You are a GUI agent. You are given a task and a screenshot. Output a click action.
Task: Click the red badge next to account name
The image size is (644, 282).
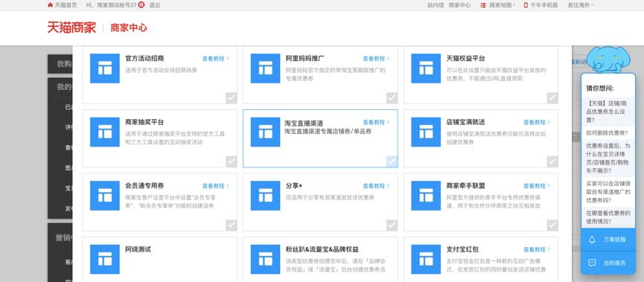141,5
